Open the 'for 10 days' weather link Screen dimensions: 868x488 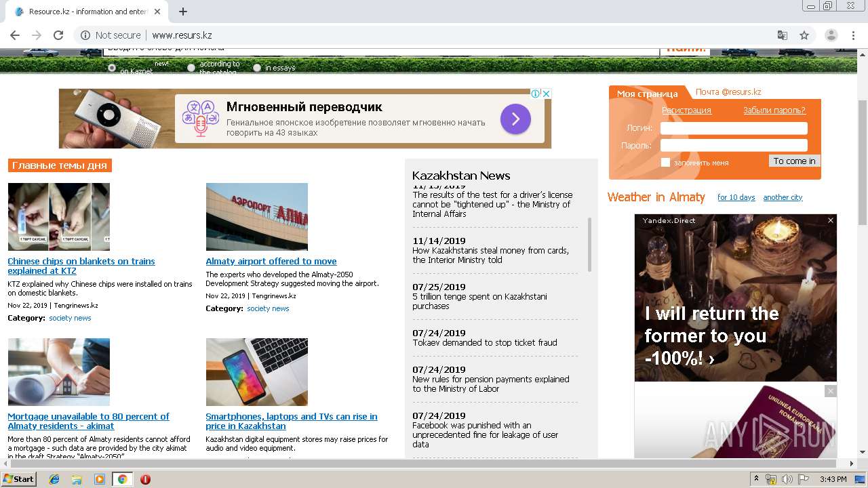point(736,197)
